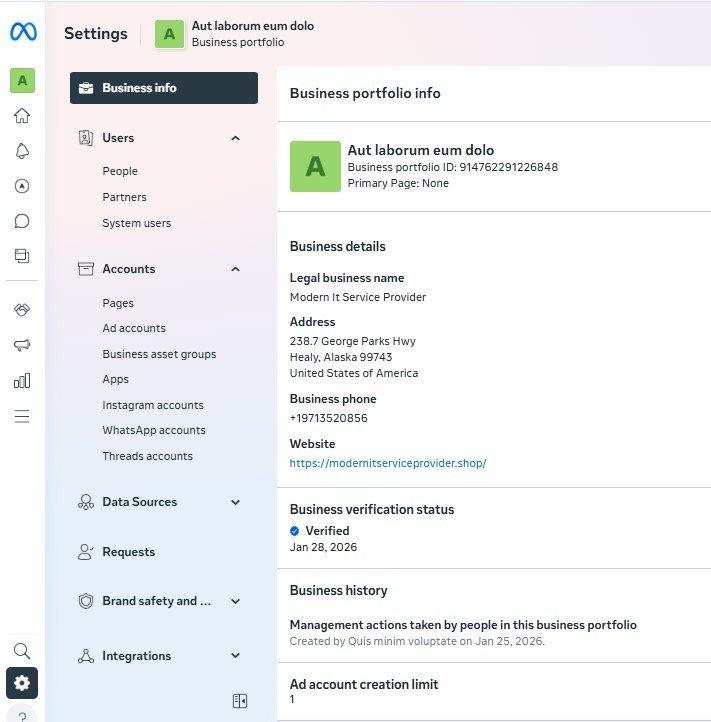Open the bar chart insights icon
The width and height of the screenshot is (711, 722).
click(22, 380)
